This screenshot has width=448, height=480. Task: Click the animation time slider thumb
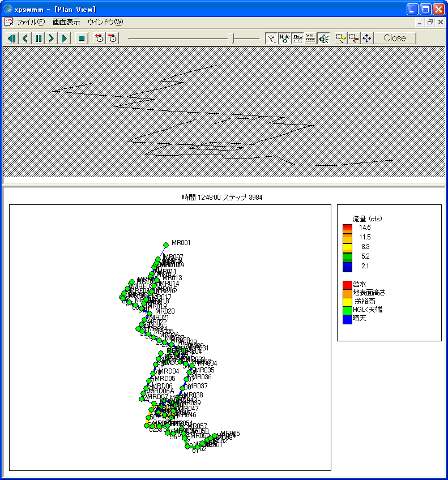pos(231,38)
